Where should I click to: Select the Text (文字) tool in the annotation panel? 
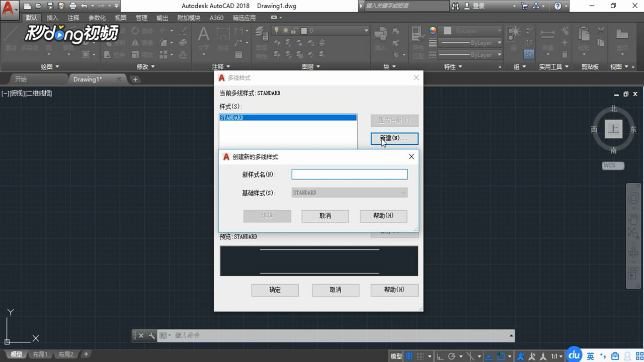coord(203,39)
